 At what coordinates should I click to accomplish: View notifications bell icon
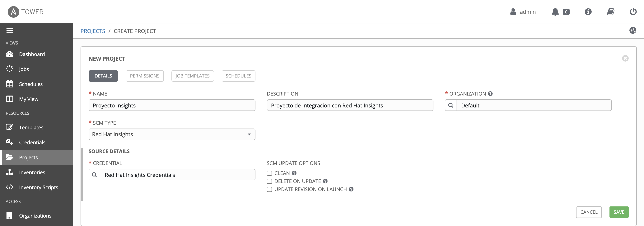click(x=555, y=12)
